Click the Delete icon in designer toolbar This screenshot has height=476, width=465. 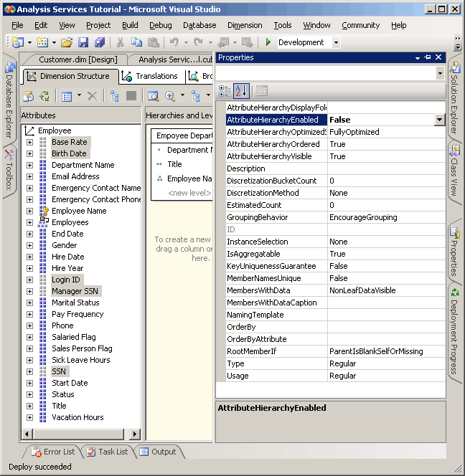click(92, 96)
